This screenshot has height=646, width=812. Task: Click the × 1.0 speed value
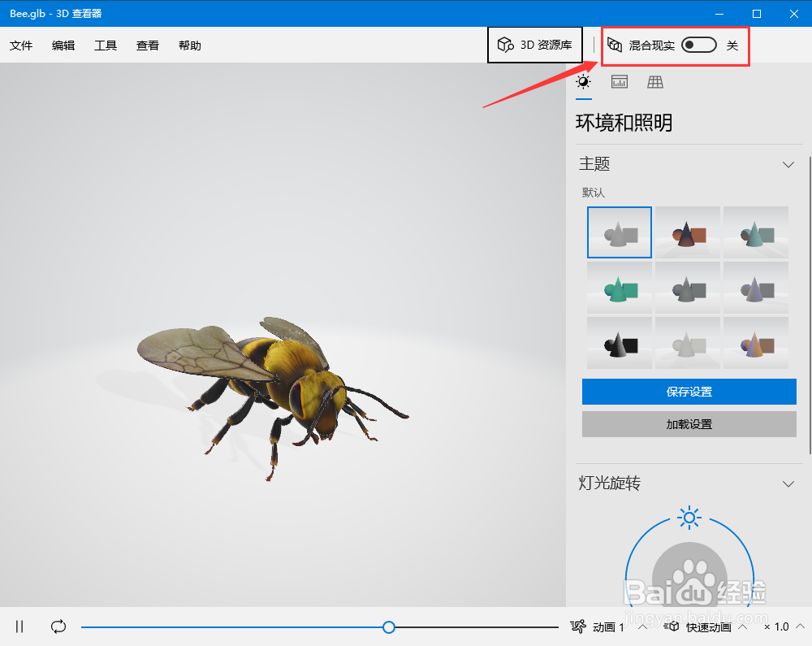point(776,626)
